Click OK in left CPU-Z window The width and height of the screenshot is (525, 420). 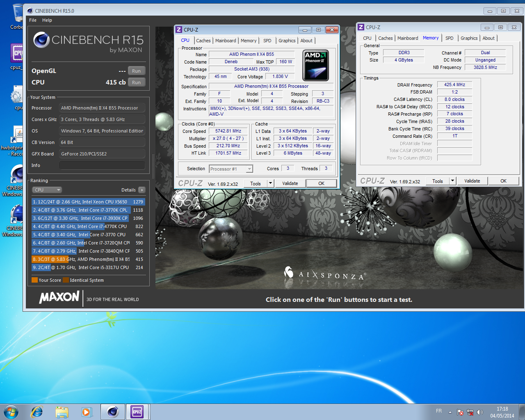click(x=322, y=183)
